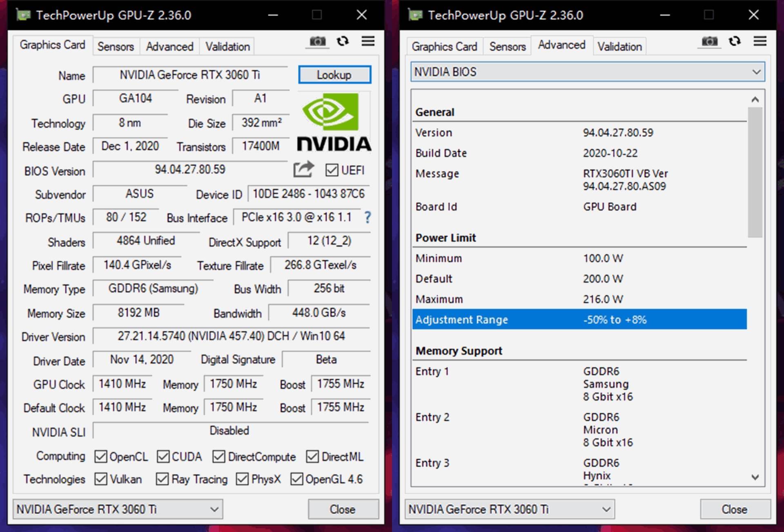Image resolution: width=784 pixels, height=532 pixels.
Task: Switch to Sensors tab in right window
Action: click(508, 47)
